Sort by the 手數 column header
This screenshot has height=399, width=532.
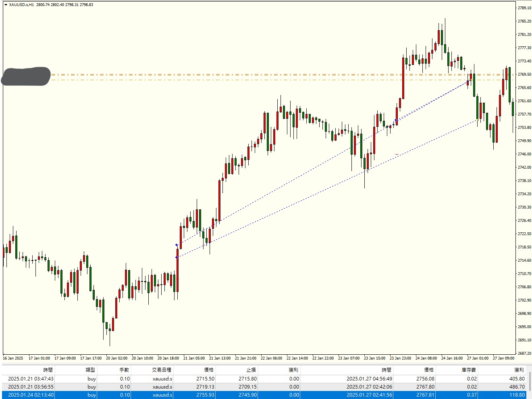click(124, 370)
